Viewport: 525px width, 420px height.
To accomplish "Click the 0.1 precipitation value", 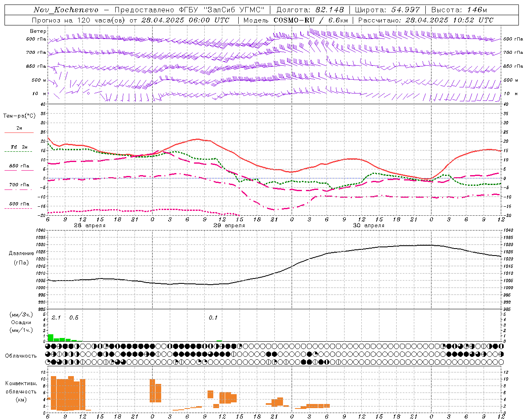I will click(x=213, y=318).
